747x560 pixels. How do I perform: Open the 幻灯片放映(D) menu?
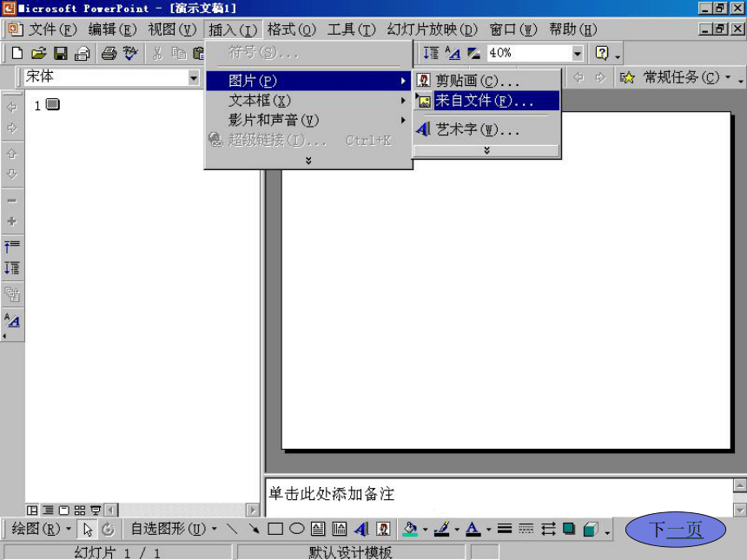click(432, 30)
